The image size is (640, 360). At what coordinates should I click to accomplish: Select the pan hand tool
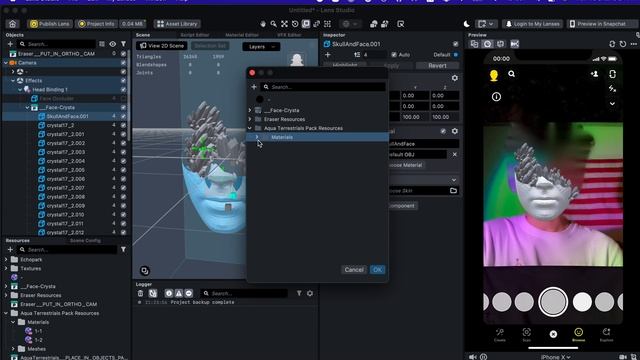click(x=263, y=24)
